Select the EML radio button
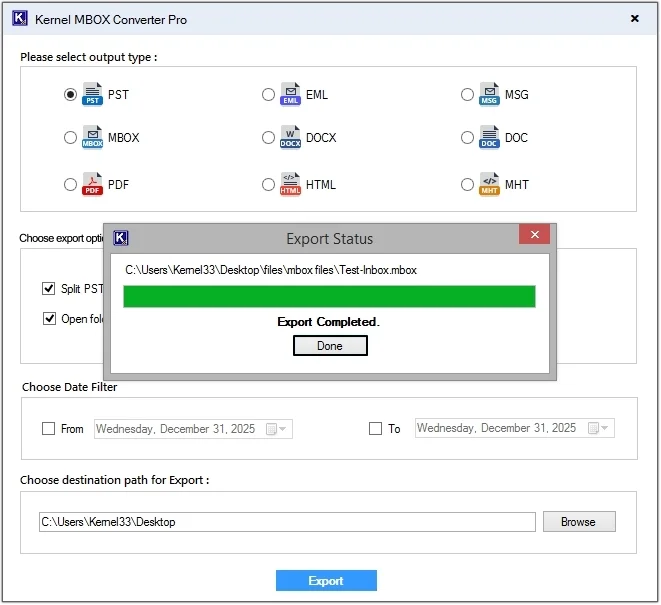 point(268,94)
